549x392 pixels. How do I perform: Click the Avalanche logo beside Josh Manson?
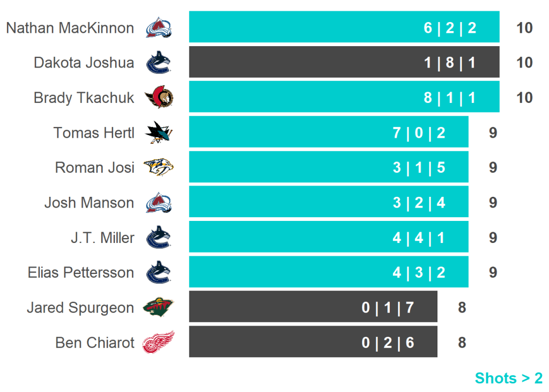[159, 203]
